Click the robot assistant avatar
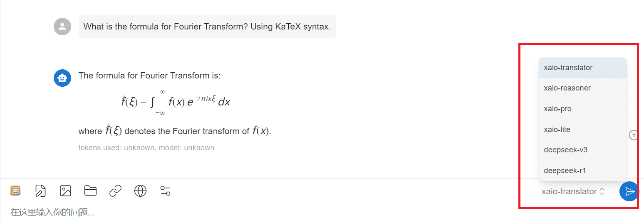 (x=62, y=78)
